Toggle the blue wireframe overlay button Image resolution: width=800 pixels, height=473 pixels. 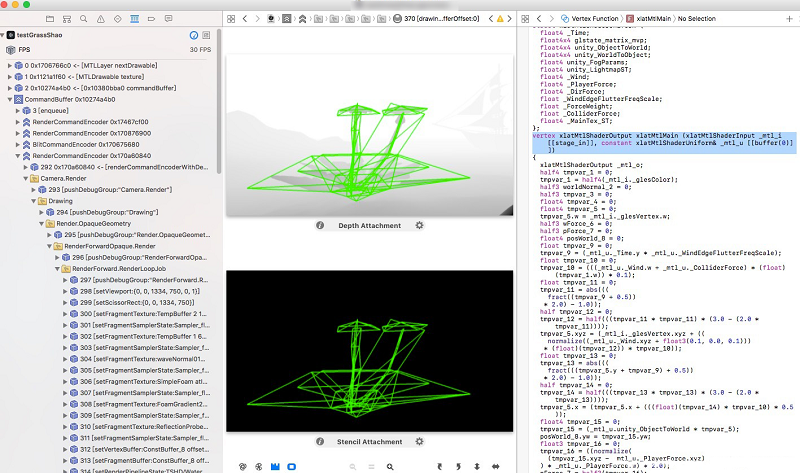pos(277,466)
